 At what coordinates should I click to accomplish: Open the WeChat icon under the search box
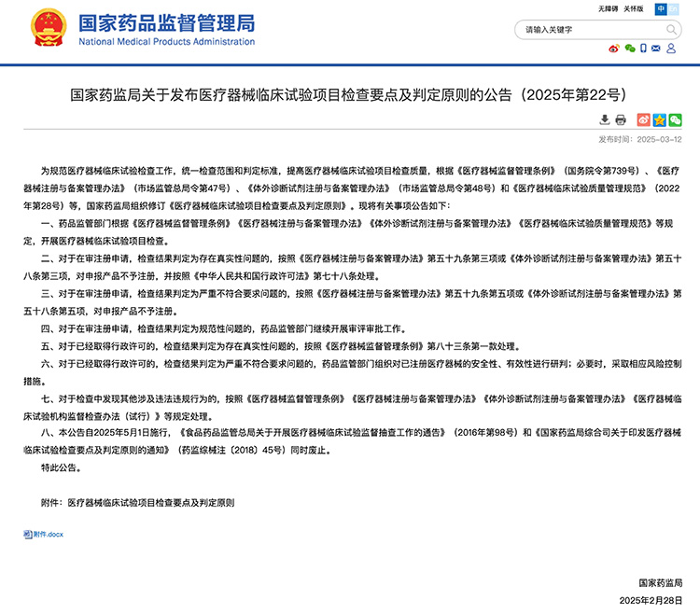(x=630, y=49)
